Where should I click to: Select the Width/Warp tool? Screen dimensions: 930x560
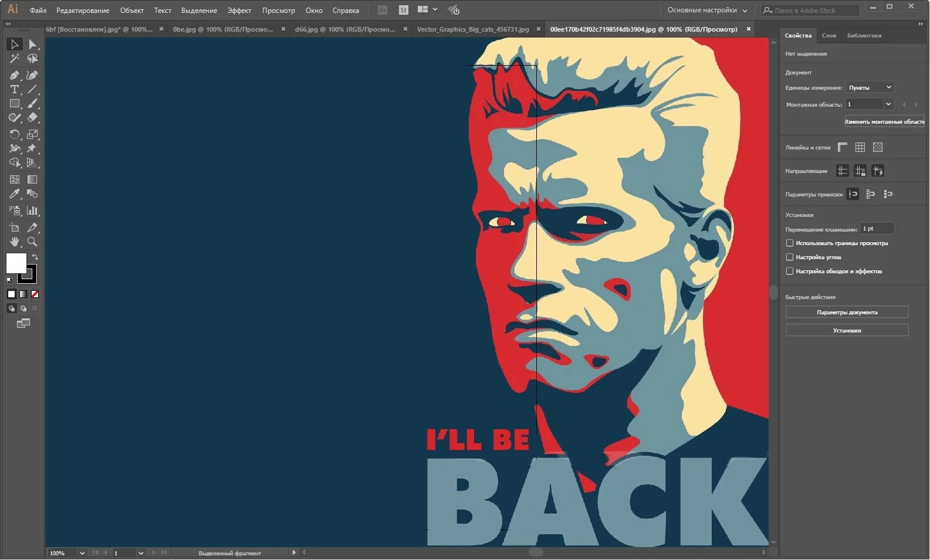click(x=15, y=148)
